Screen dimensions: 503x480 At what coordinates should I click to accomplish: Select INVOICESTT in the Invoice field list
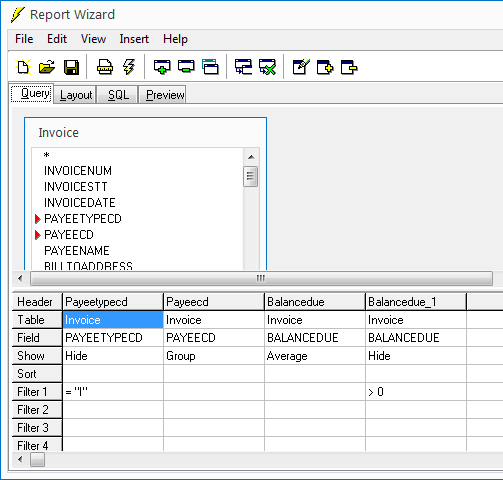[76, 187]
